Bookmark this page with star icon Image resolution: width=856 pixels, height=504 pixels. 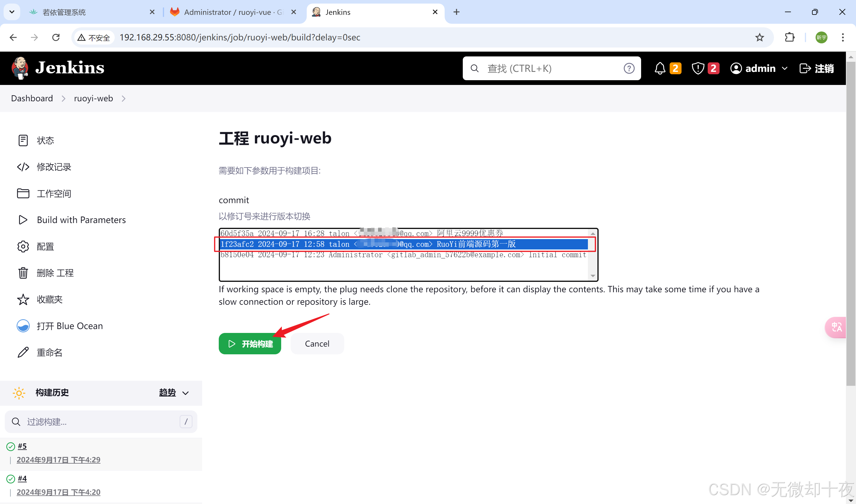[x=759, y=37]
